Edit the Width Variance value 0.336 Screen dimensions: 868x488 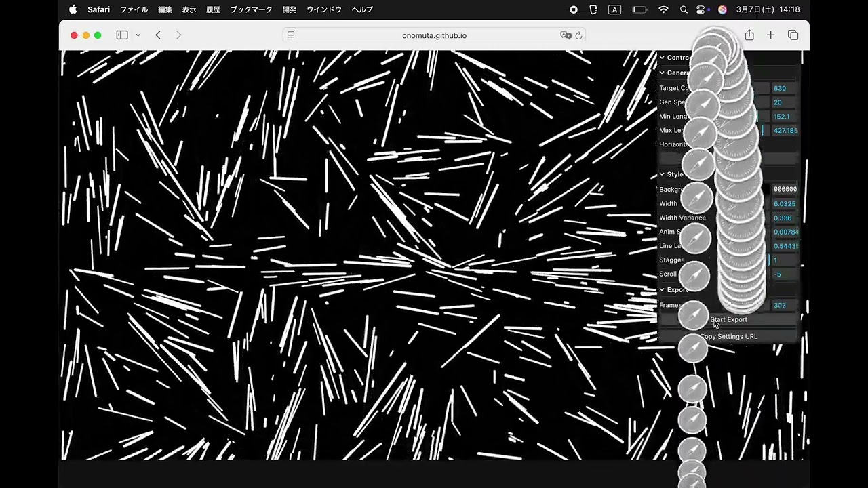(785, 218)
